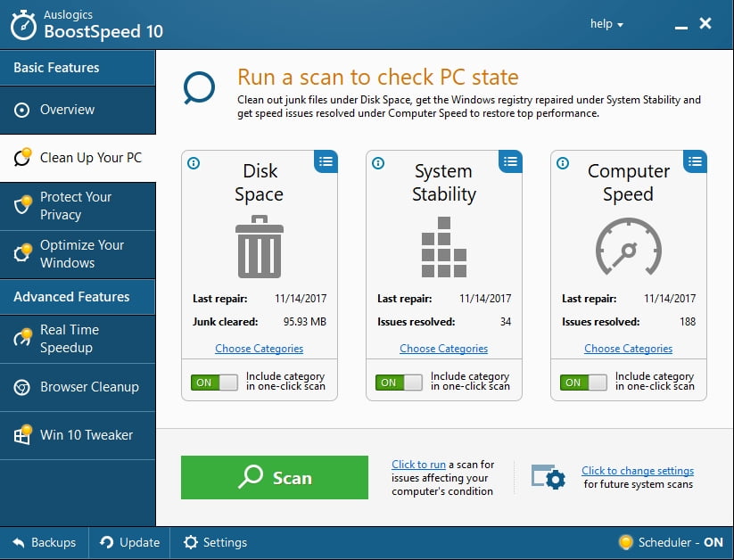Open the Computer Speed list menu icon

click(695, 161)
